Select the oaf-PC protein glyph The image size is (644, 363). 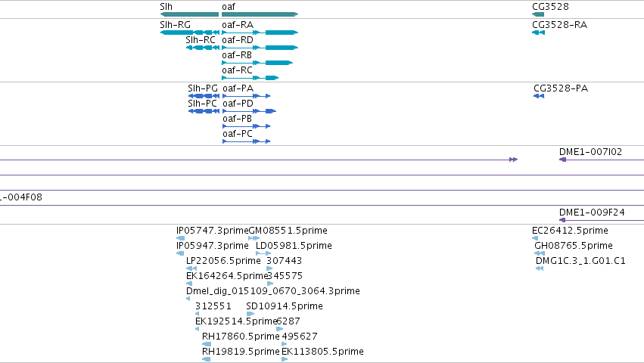coord(247,141)
